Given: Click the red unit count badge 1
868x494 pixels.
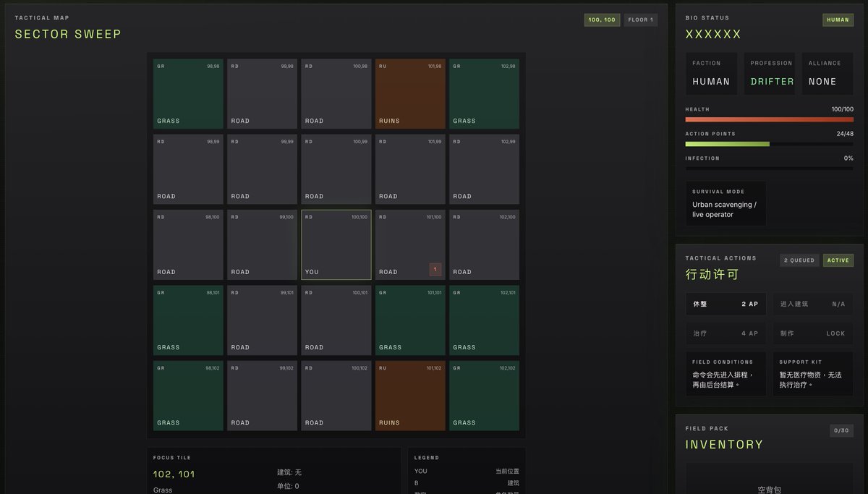Looking at the screenshot, I should pos(435,269).
